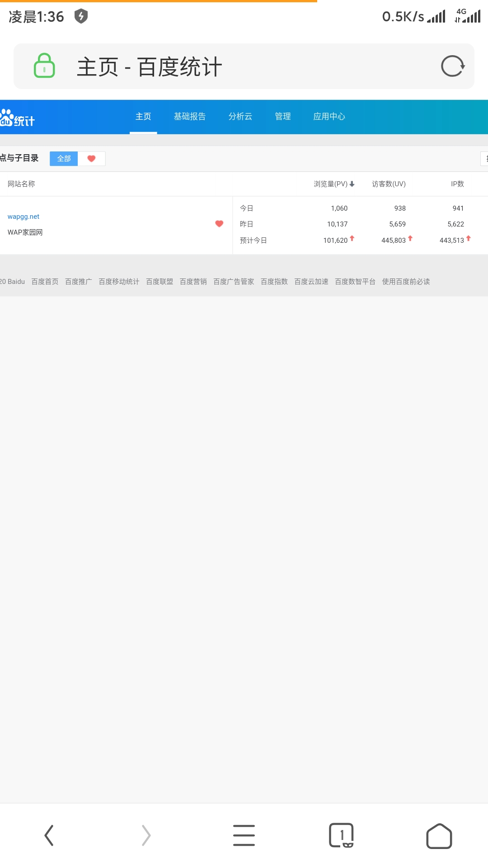This screenshot has width=488, height=868.
Task: Open the 分析云 tab
Action: click(240, 117)
